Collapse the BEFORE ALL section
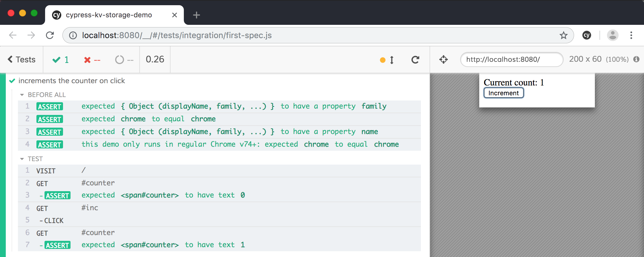This screenshot has height=257, width=644. 43,95
